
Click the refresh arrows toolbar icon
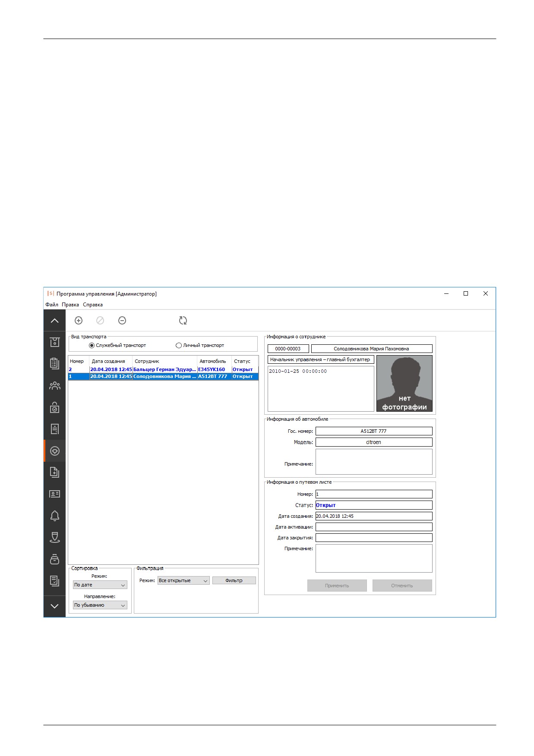tap(183, 321)
